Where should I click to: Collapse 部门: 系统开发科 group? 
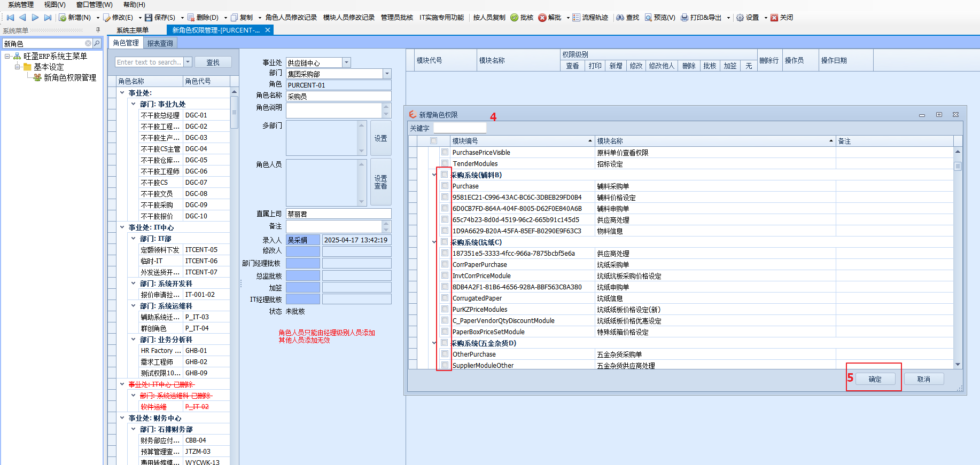click(133, 283)
